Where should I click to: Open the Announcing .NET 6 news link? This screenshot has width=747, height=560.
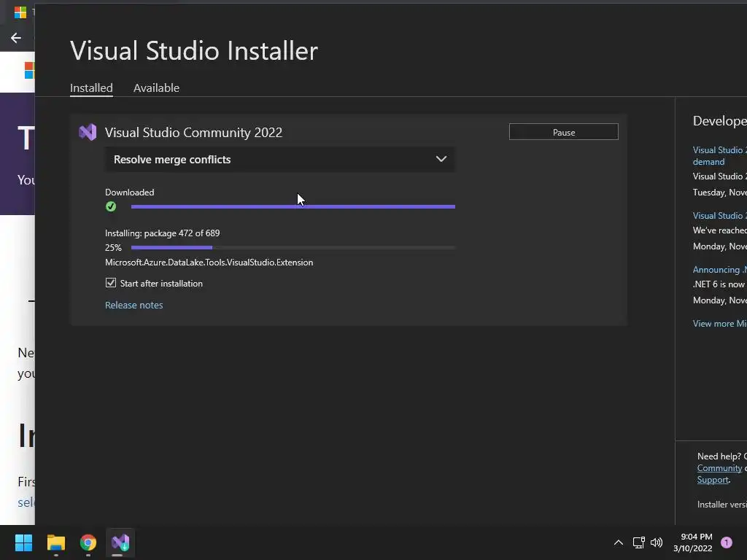pyautogui.click(x=720, y=270)
